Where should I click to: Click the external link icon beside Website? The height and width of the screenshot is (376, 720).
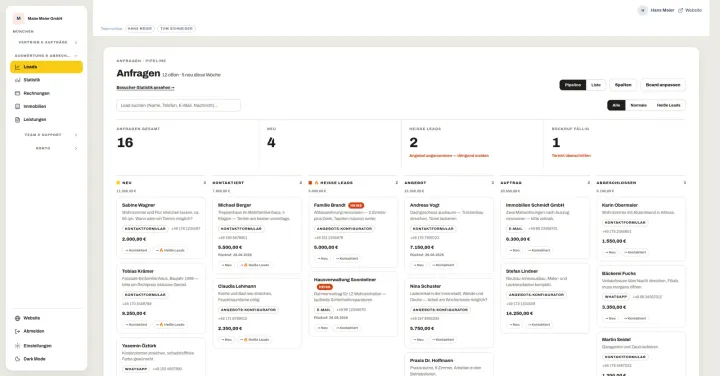681,10
